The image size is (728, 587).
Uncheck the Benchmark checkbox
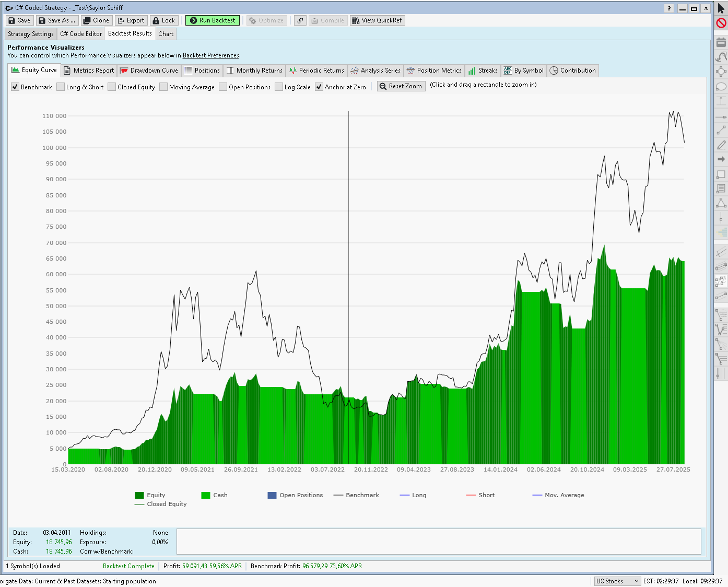pos(15,87)
